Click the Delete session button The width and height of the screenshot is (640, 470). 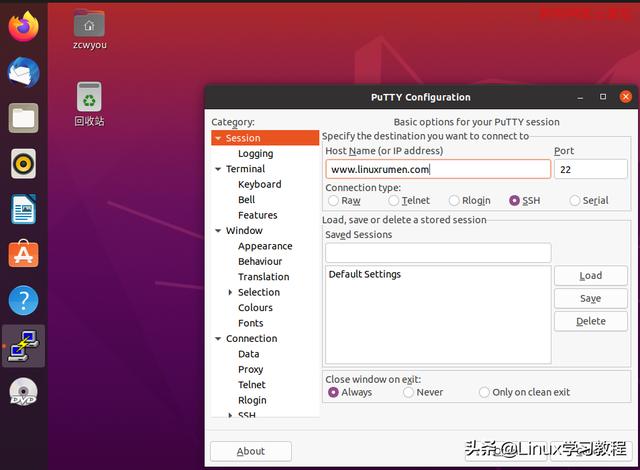click(591, 321)
